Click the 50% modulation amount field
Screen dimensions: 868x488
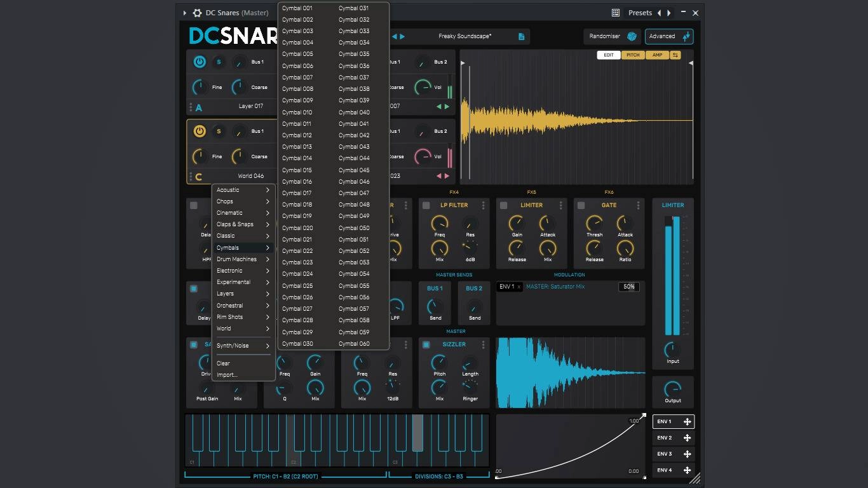(629, 287)
